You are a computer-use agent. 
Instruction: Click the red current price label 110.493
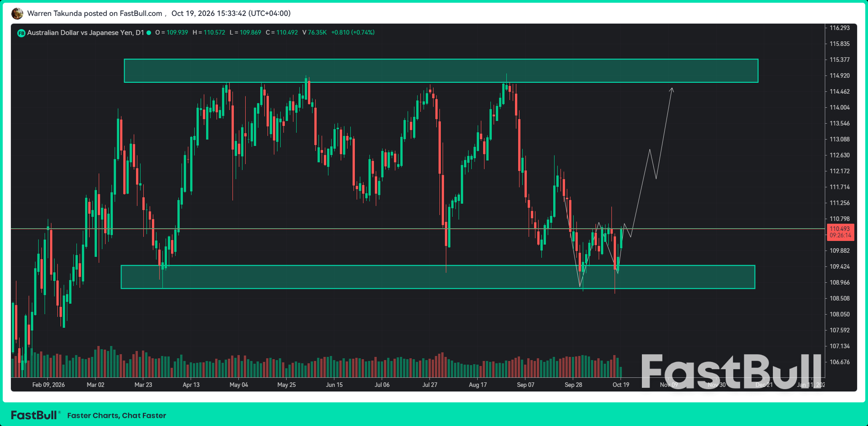pyautogui.click(x=840, y=232)
